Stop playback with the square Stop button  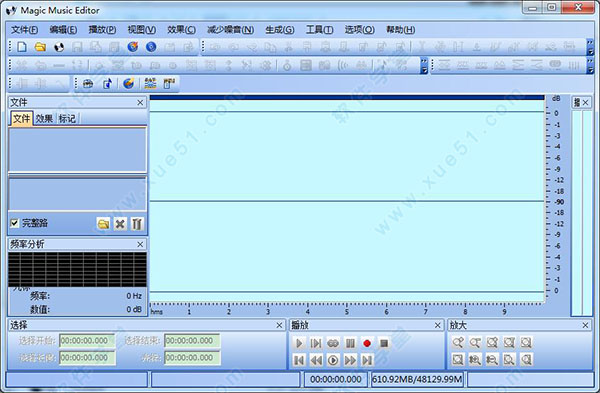pos(384,343)
